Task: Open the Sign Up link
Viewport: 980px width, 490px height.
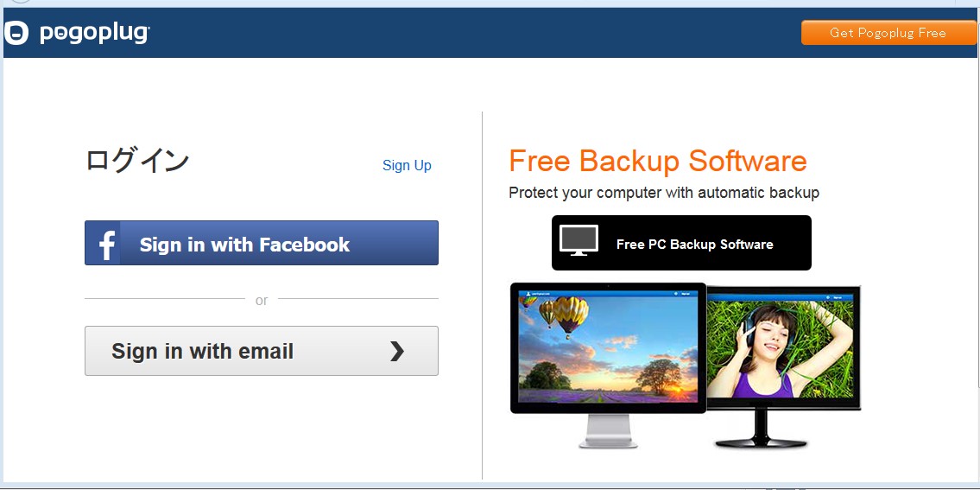Action: pyautogui.click(x=407, y=165)
